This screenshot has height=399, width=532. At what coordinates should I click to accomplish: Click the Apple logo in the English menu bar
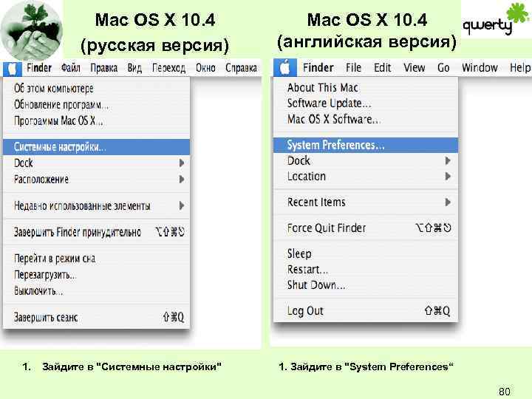coord(284,67)
